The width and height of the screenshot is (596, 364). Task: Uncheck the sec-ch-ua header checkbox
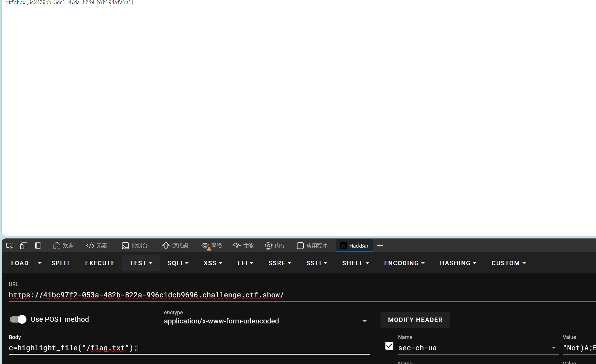pyautogui.click(x=389, y=346)
